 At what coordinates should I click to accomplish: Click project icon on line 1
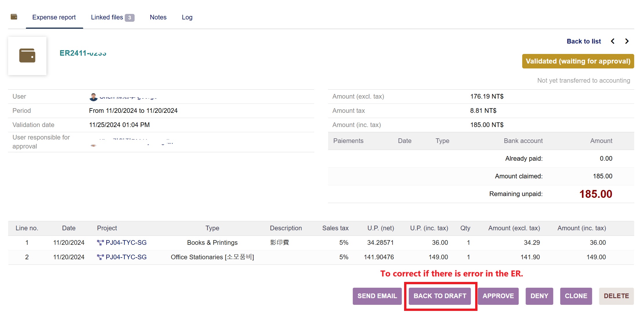[x=100, y=242]
